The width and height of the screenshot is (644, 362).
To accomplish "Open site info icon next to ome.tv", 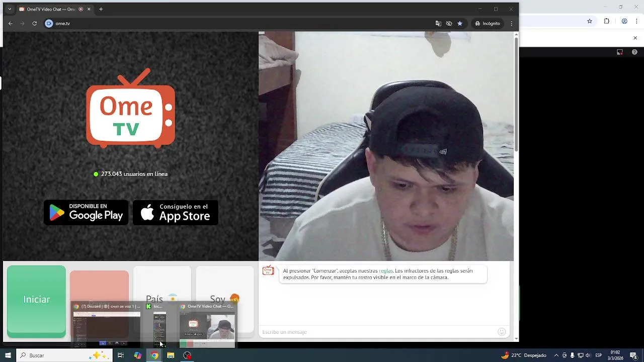I will point(49,23).
